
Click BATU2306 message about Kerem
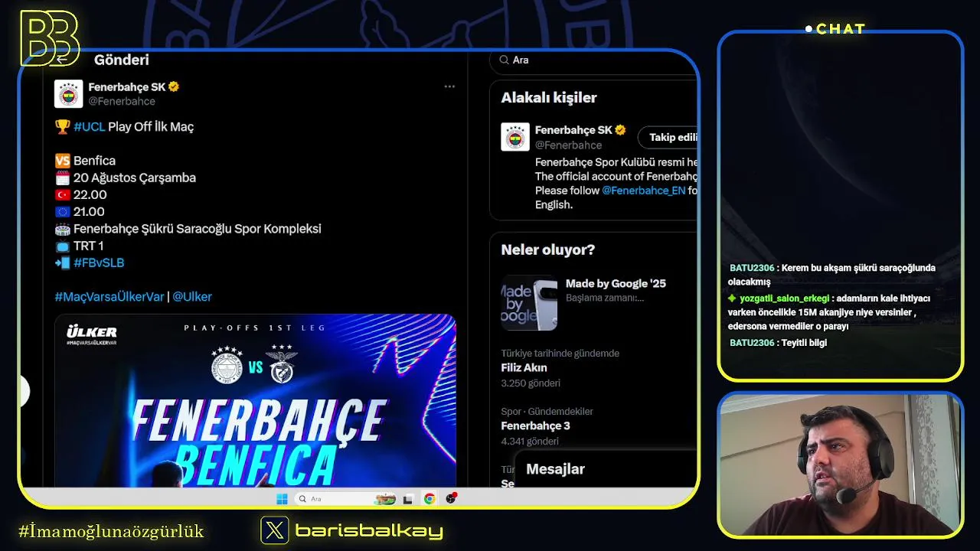pyautogui.click(x=832, y=275)
